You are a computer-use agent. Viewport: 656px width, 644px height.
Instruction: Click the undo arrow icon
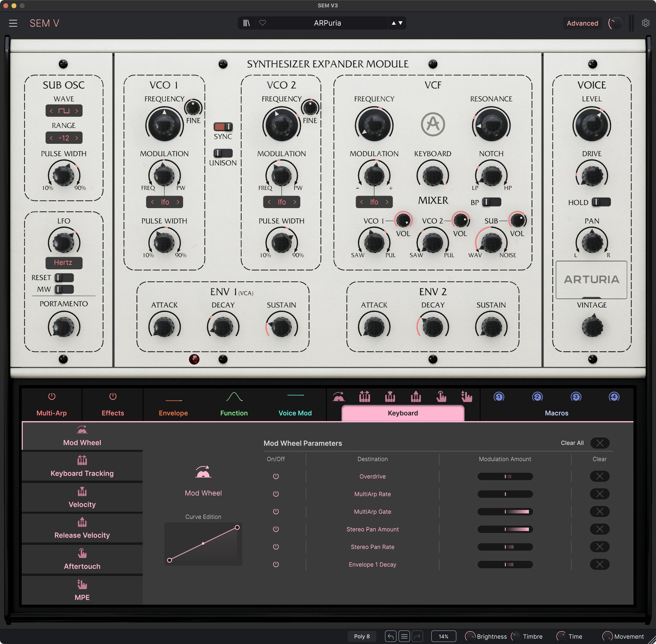coord(390,636)
